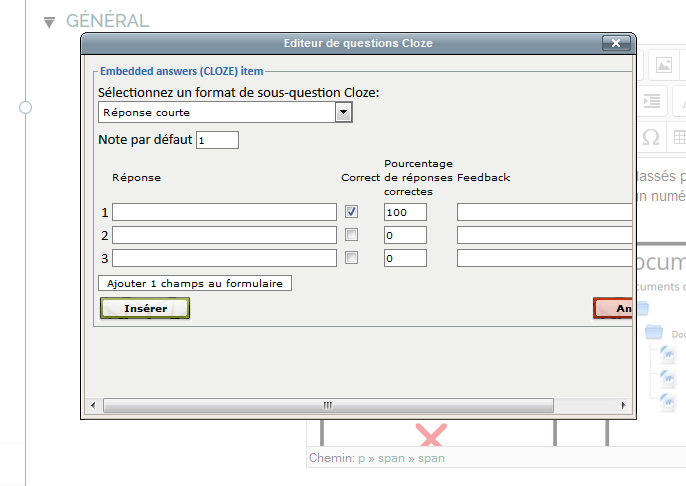Screen dimensions: 686x486
Task: Click the blue folder icon
Action: 655,333
